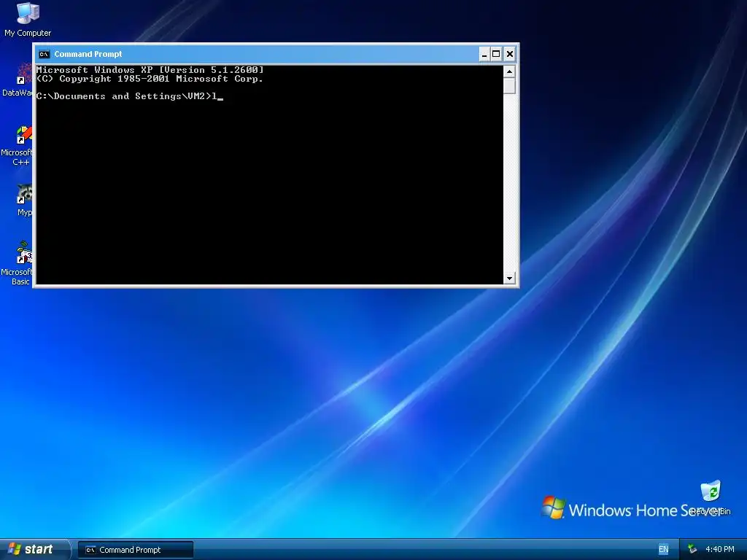
Task: Click the Copyright 1985-2001 Microsoft Corp. line
Action: point(150,79)
